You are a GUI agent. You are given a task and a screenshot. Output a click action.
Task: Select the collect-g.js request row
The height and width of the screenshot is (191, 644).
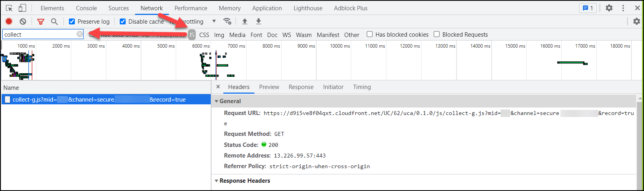coord(106,100)
